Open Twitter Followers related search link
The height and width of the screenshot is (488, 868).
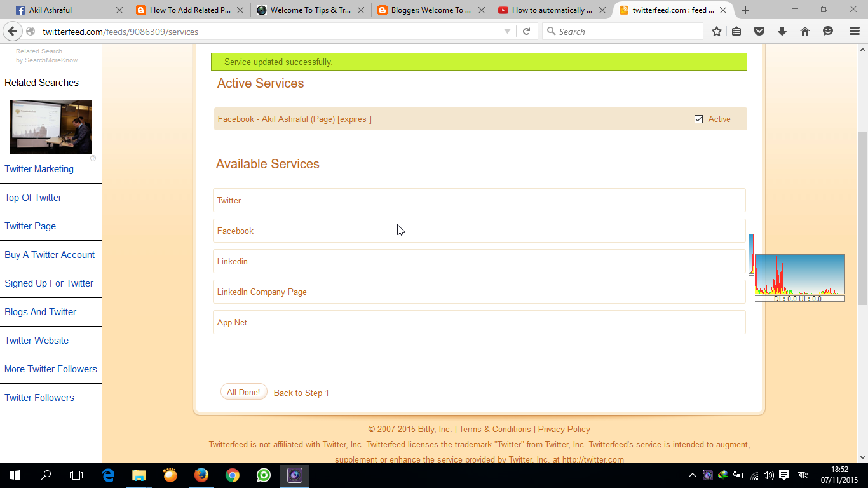[x=39, y=398]
